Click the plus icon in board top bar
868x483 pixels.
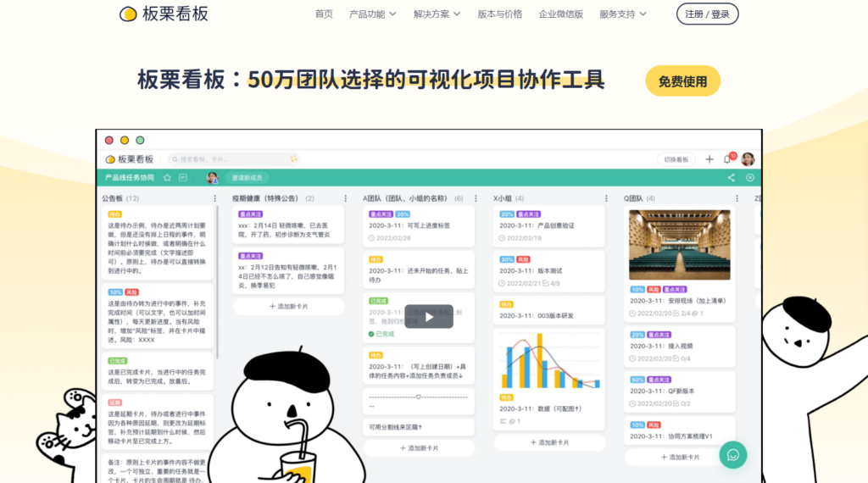coord(709,159)
